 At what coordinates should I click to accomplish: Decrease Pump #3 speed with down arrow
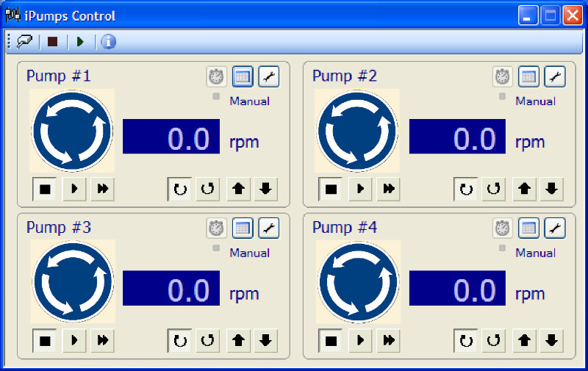tap(265, 340)
